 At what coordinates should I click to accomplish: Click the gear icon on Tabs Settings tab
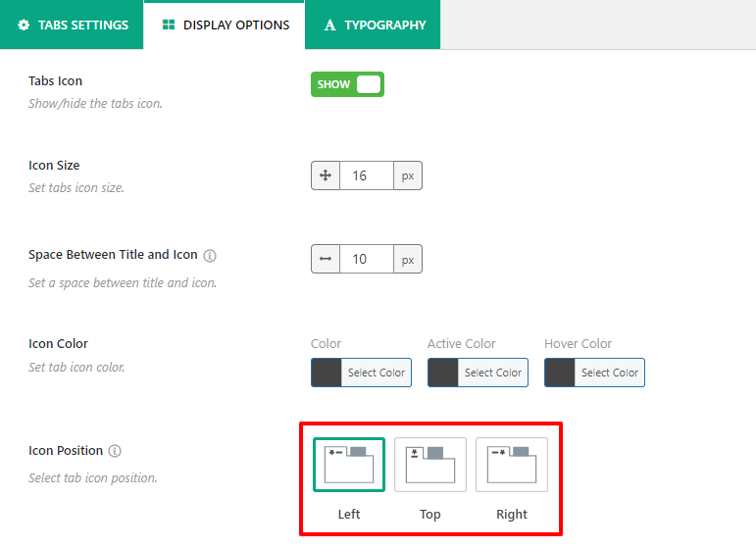coord(24,25)
